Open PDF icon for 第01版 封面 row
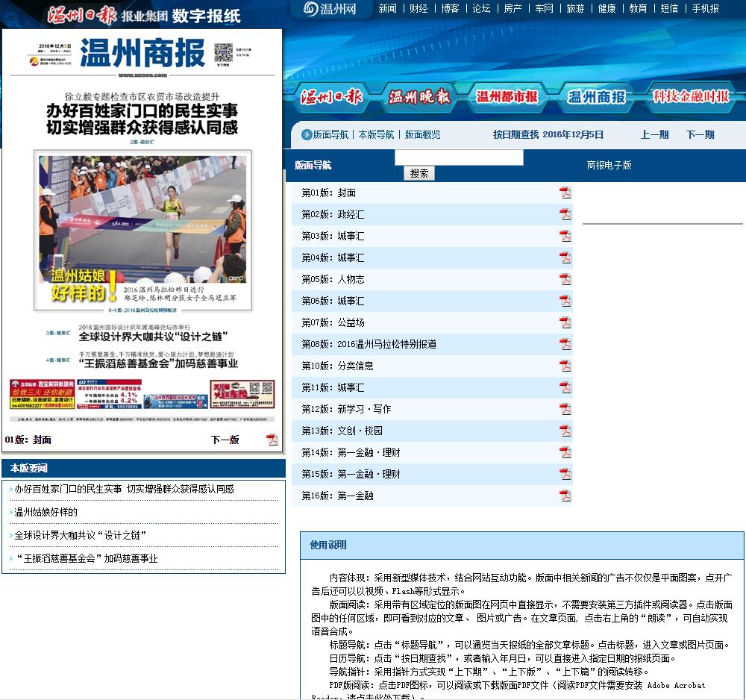This screenshot has width=746, height=700. [565, 193]
